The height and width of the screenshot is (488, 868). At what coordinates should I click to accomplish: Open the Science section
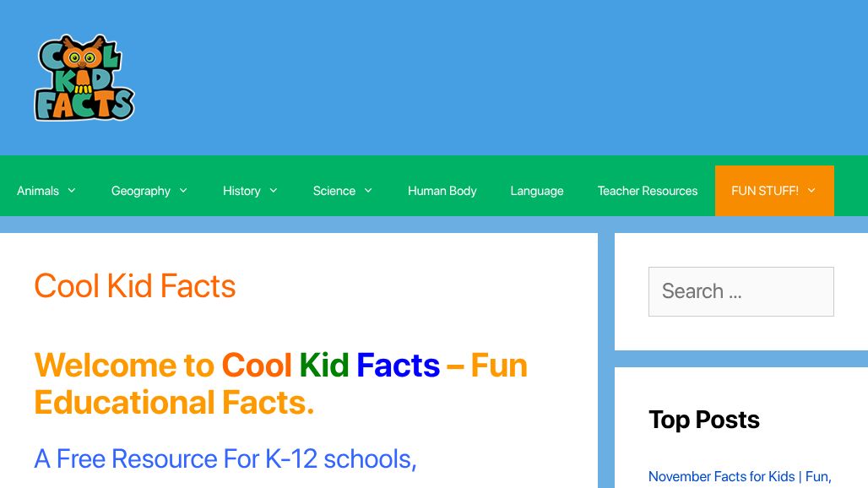coord(334,191)
